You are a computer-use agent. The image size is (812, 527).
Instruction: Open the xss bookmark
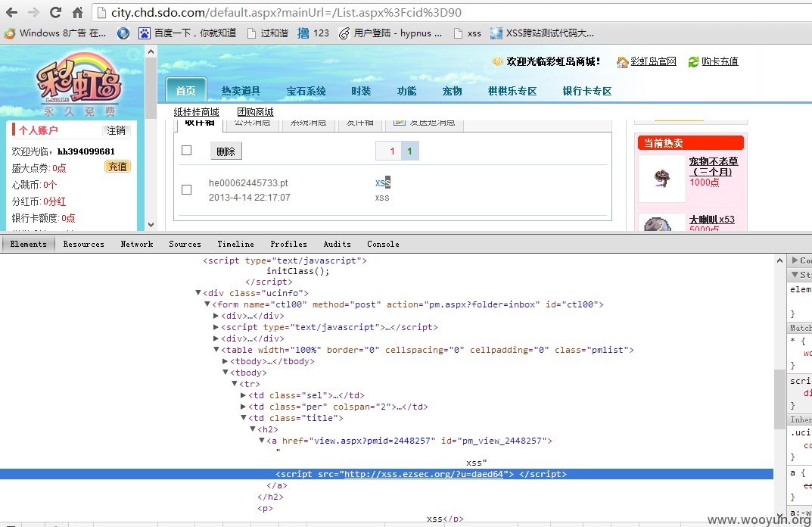pos(467,33)
